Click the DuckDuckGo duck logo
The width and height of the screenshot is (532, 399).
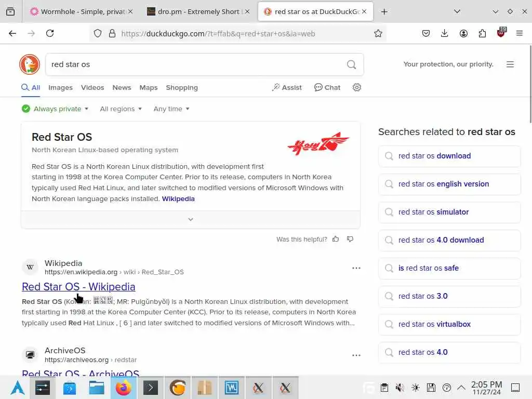pos(30,64)
